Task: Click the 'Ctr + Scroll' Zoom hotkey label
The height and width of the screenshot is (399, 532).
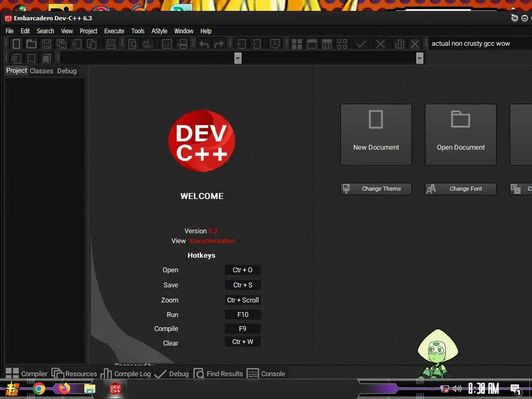Action: coord(243,300)
